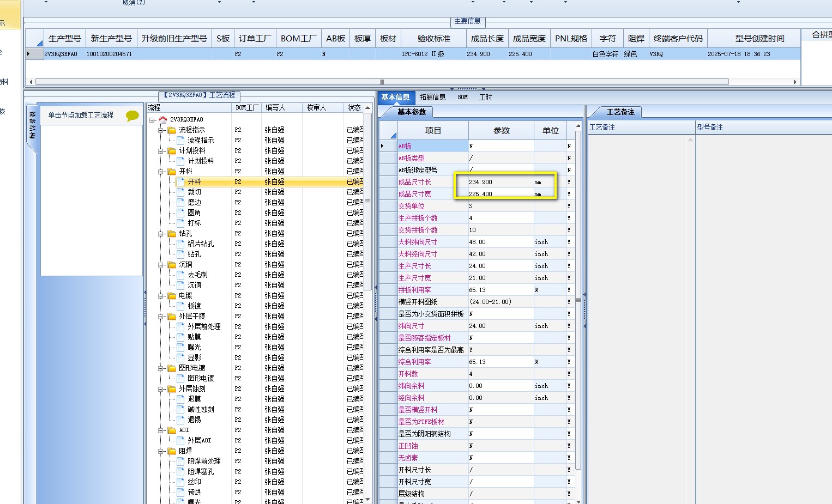Image resolution: width=832 pixels, height=504 pixels.
Task: Click the folder icon of AOI
Action: click(x=172, y=430)
